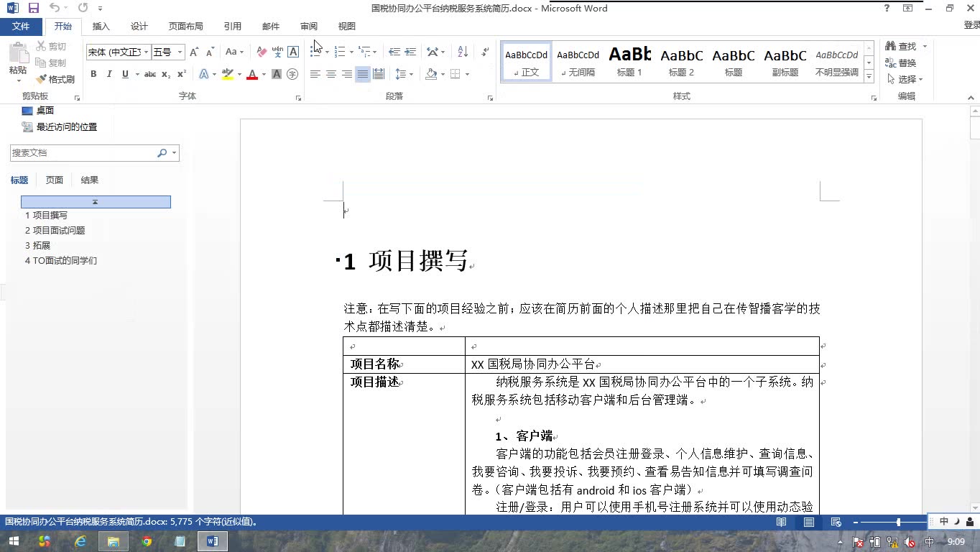The image size is (980, 552).
Task: Open Read Mode view in status bar
Action: [782, 523]
